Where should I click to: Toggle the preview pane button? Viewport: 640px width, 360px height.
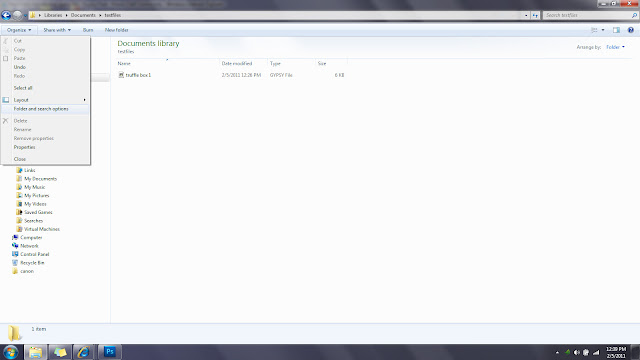click(x=616, y=30)
